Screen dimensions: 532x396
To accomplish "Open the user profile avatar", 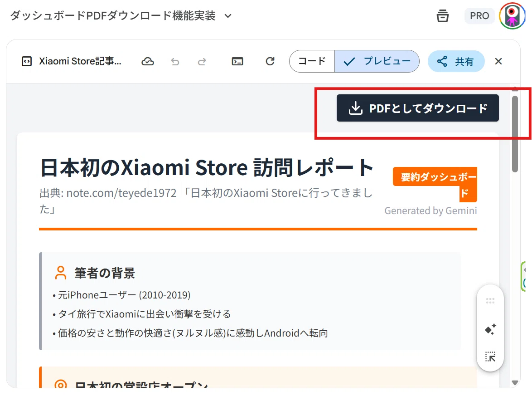I will [513, 16].
